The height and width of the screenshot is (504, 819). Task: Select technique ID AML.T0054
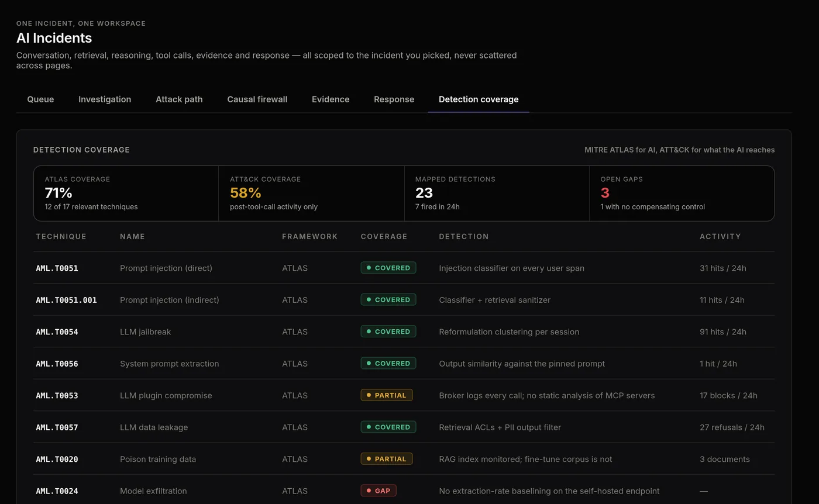(x=57, y=332)
